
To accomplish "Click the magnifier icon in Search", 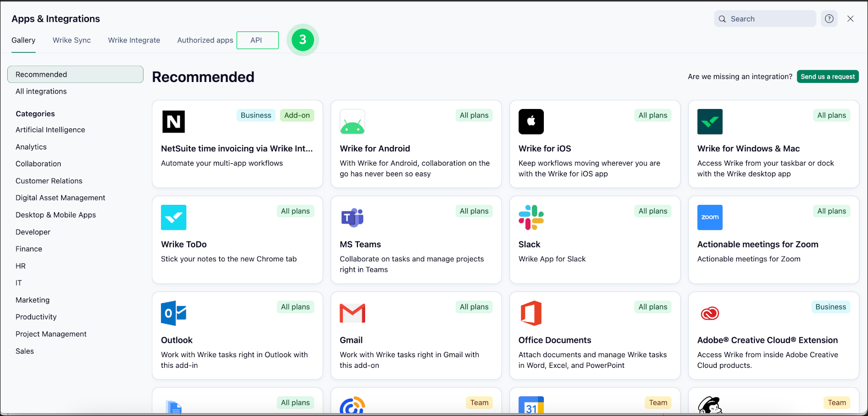I will tap(722, 19).
